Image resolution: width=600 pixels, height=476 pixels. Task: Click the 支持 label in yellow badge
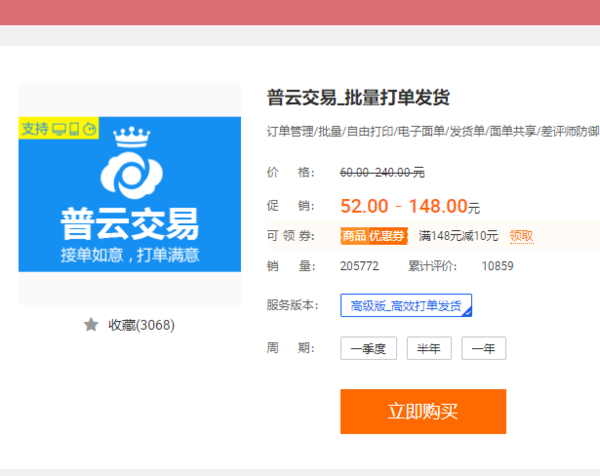[x=35, y=129]
